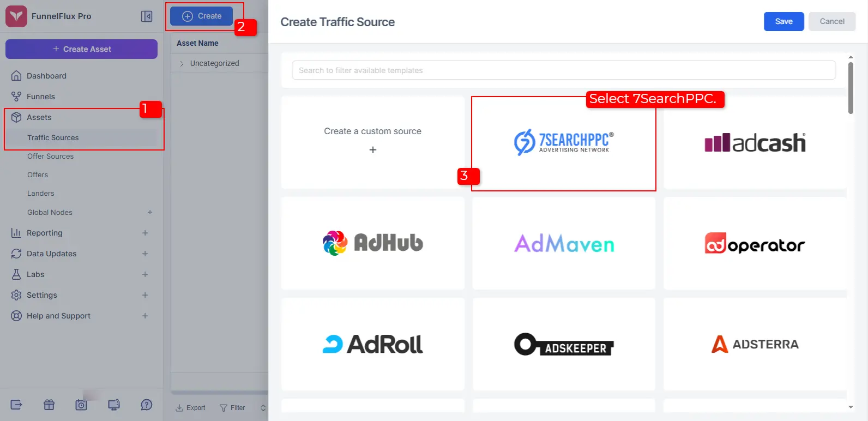The image size is (868, 421).
Task: Click the camera icon in the bottom bar
Action: point(81,405)
